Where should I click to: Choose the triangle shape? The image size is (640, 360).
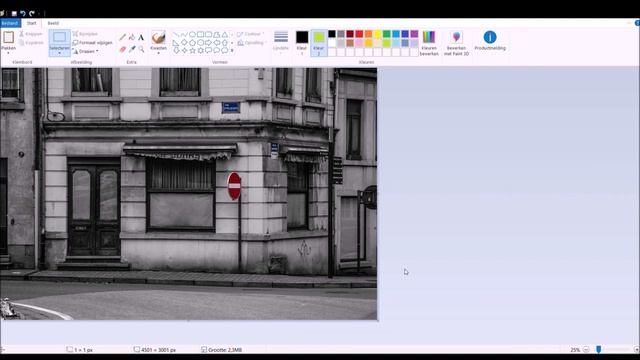[225, 34]
